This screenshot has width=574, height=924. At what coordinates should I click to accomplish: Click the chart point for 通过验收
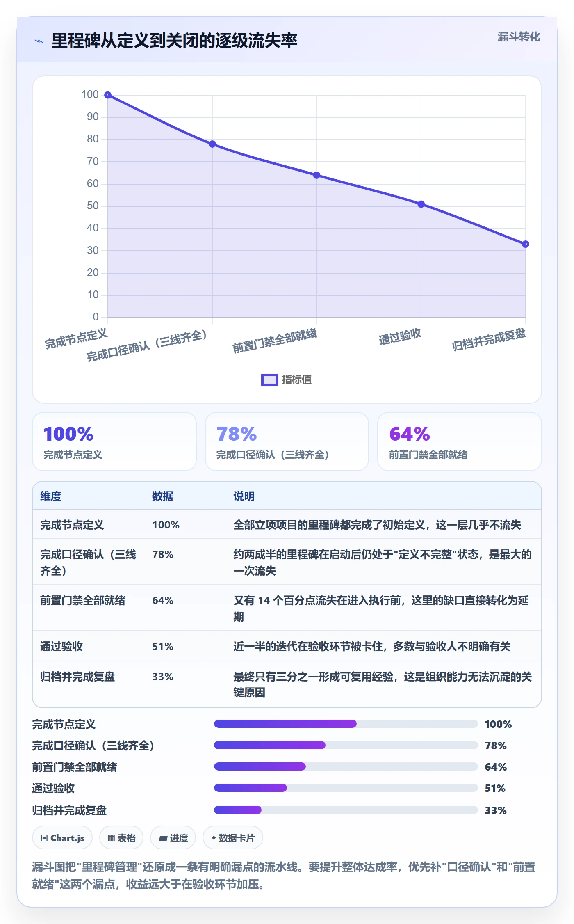[x=421, y=204]
